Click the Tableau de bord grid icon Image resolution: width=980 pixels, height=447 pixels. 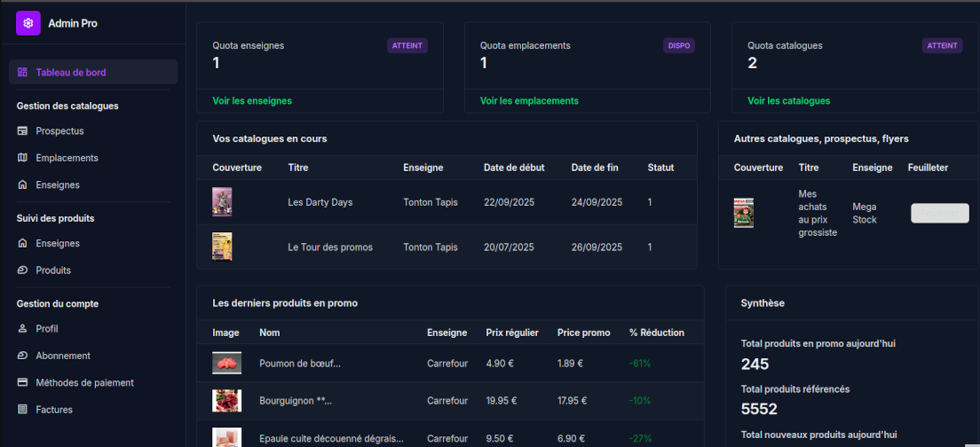pyautogui.click(x=22, y=72)
